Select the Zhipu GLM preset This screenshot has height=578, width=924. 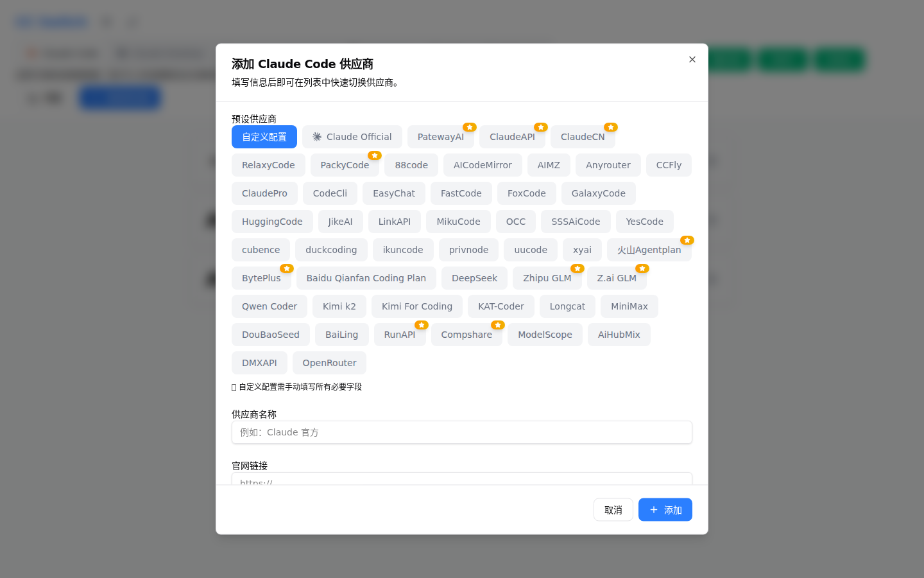(x=547, y=278)
